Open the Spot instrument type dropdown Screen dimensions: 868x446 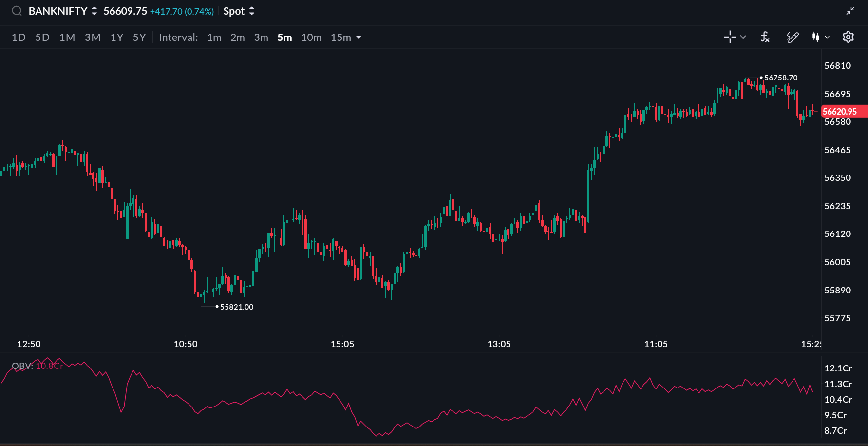[239, 11]
